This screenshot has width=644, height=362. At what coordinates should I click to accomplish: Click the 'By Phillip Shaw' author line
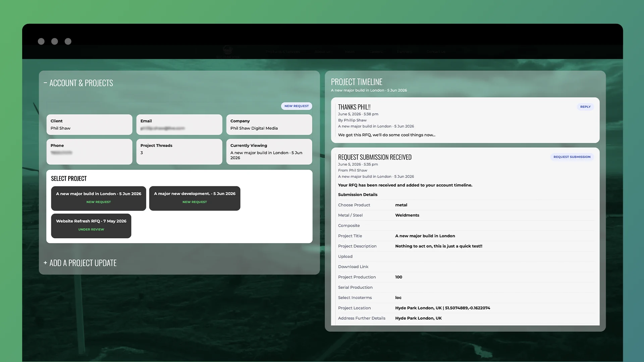coord(352,120)
